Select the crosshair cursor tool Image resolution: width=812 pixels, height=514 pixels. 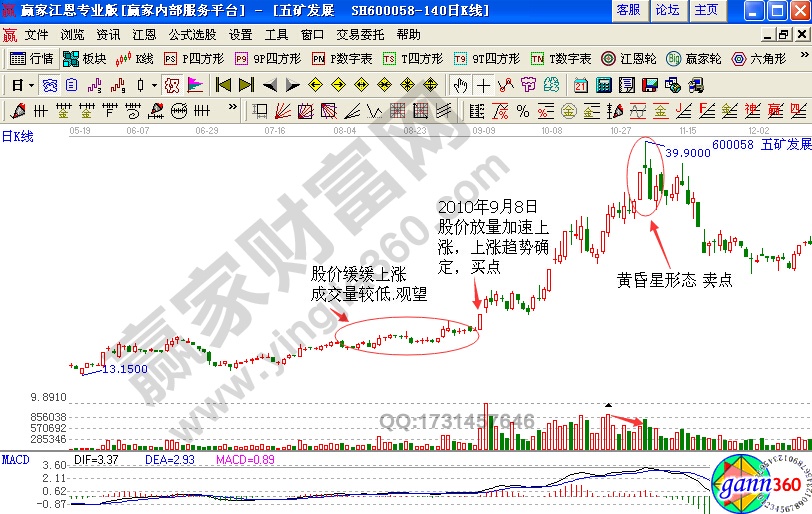click(484, 85)
